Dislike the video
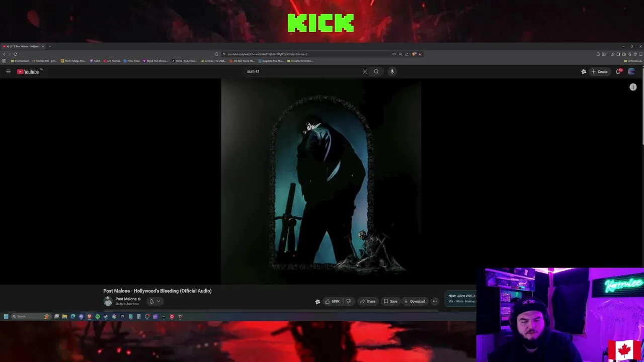 pos(349,301)
